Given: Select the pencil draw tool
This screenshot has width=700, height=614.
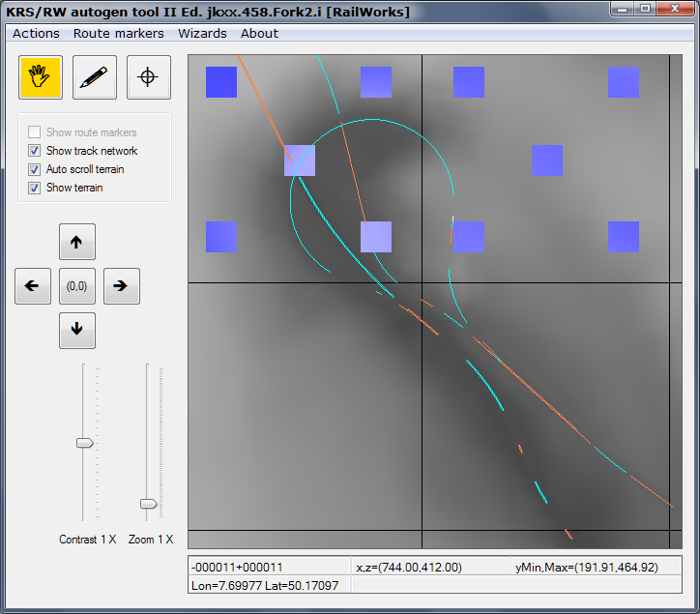Looking at the screenshot, I should tap(95, 77).
